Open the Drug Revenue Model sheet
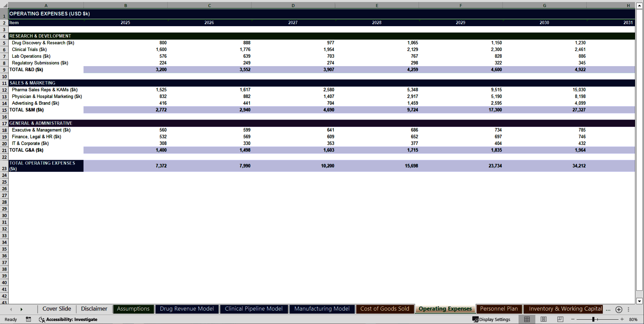644x324 pixels. point(187,309)
